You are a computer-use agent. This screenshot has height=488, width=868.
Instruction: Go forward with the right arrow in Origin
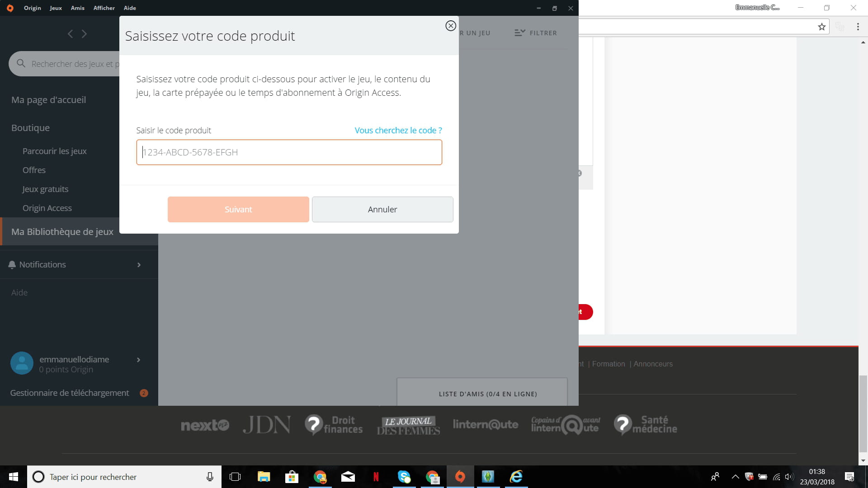pyautogui.click(x=84, y=34)
